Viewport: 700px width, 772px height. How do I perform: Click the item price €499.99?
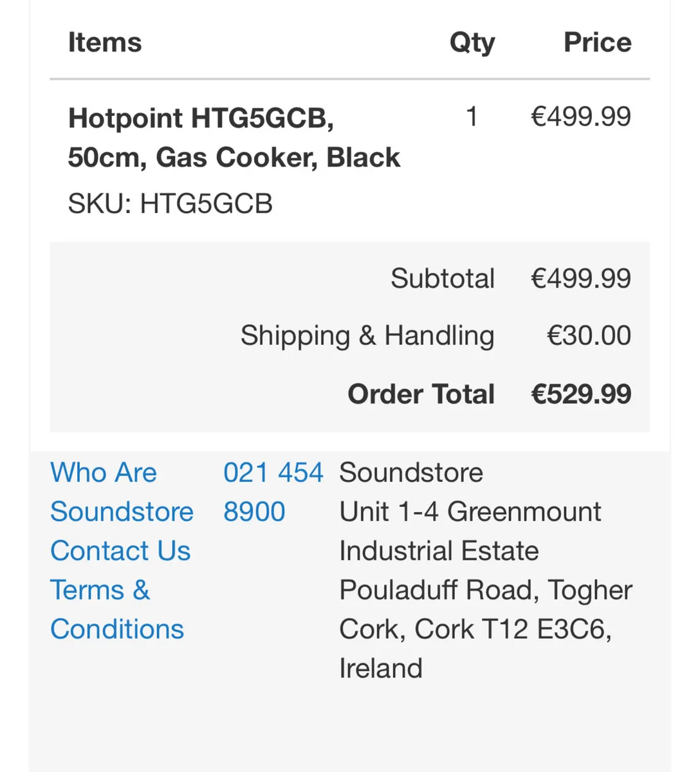click(x=580, y=116)
